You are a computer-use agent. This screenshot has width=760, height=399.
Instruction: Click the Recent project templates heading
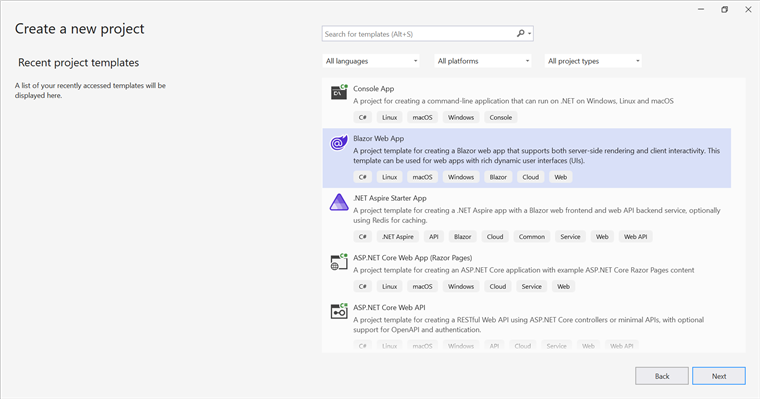pos(79,63)
